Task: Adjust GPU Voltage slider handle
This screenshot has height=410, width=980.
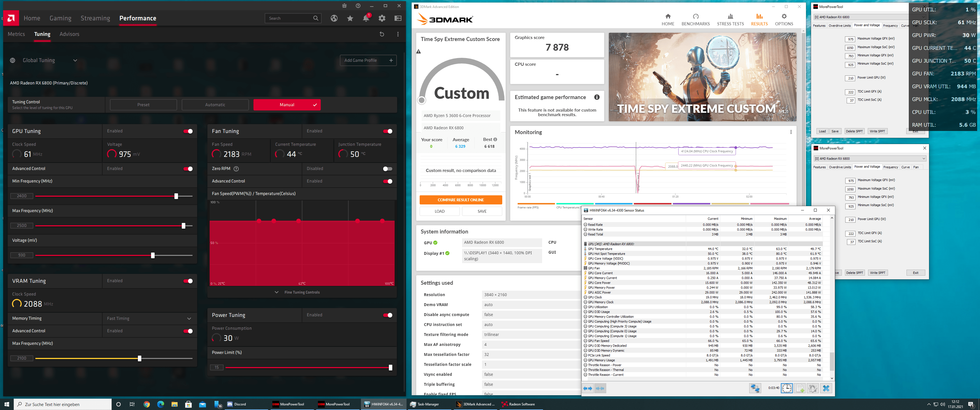Action: 152,256
